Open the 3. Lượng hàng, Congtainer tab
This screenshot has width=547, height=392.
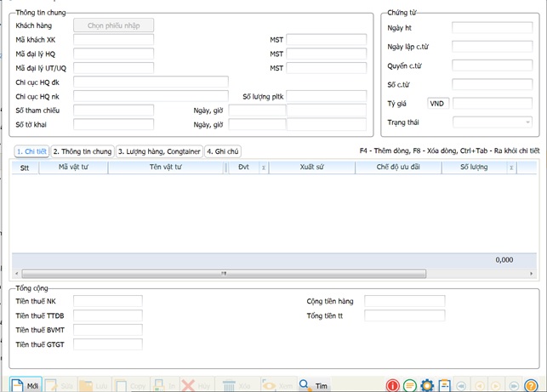(x=159, y=151)
